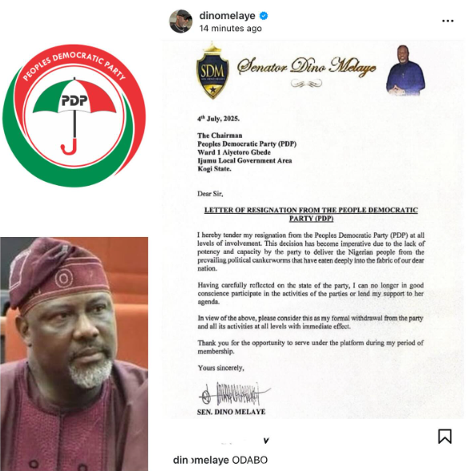
Task: Click the 'Dear Sir,' salutation line
Action: pyautogui.click(x=210, y=194)
